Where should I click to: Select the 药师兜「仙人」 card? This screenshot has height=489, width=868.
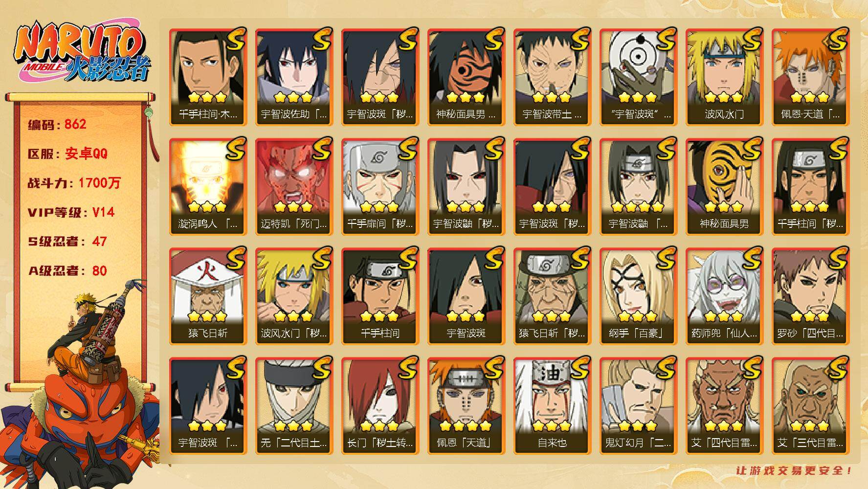tap(724, 297)
